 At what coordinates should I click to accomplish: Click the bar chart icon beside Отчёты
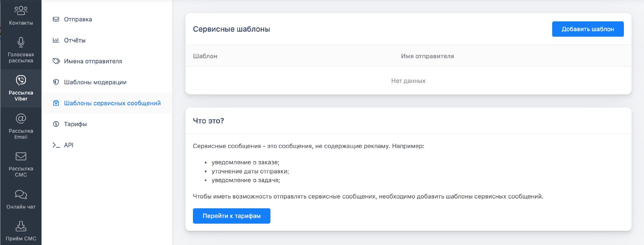pyautogui.click(x=56, y=40)
